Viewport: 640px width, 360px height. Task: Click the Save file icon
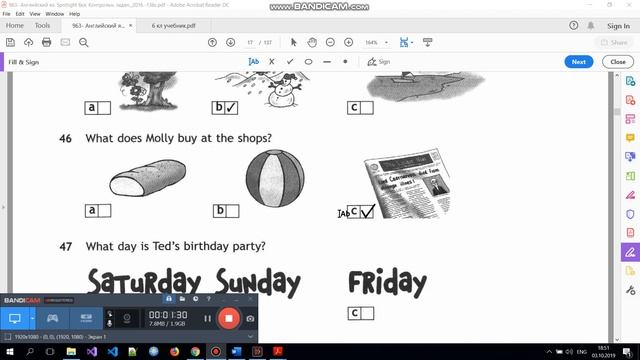[x=10, y=42]
